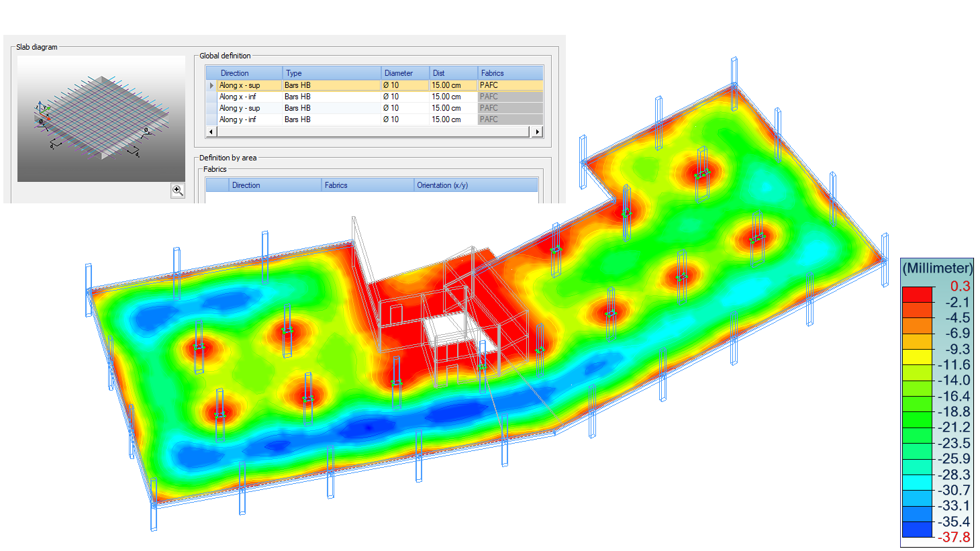Click the greyed PAFC cell for Along y - inf

[510, 119]
